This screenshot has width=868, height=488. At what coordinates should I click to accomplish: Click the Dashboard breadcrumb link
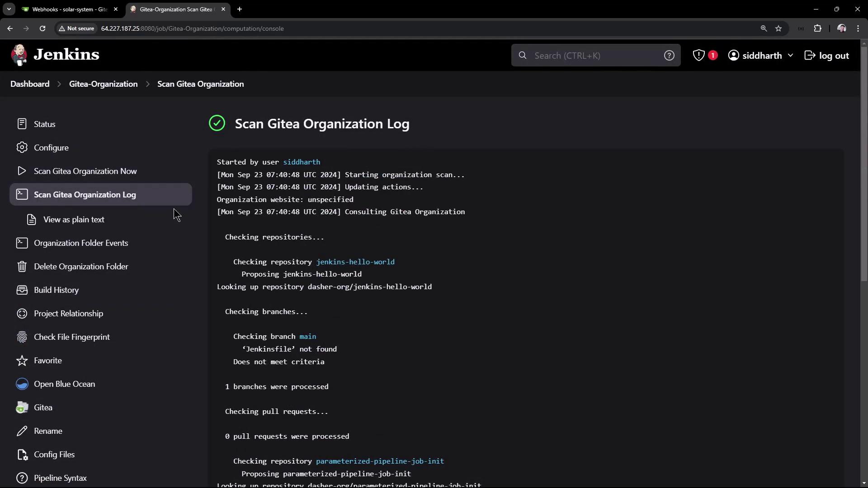pos(30,84)
